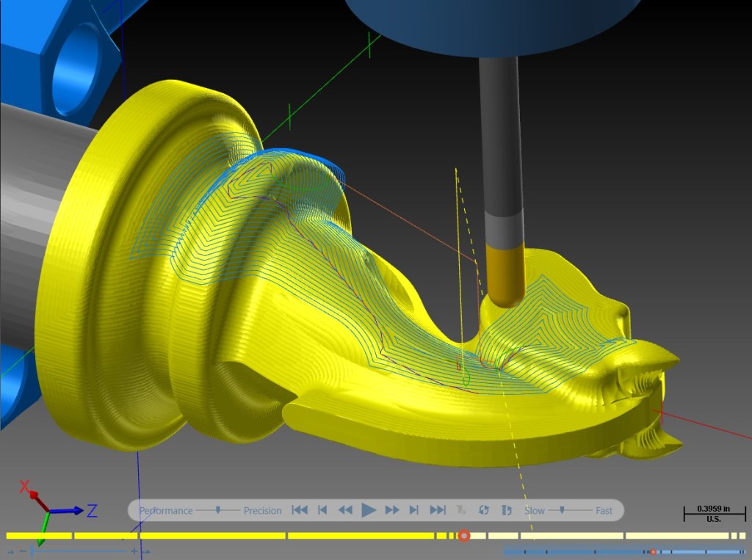This screenshot has height=560, width=752.
Task: Click the Precision label
Action: [262, 511]
